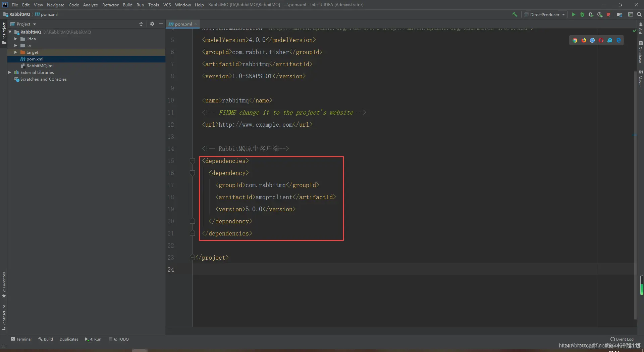Fold the dependencies tag at line 15

[192, 161]
